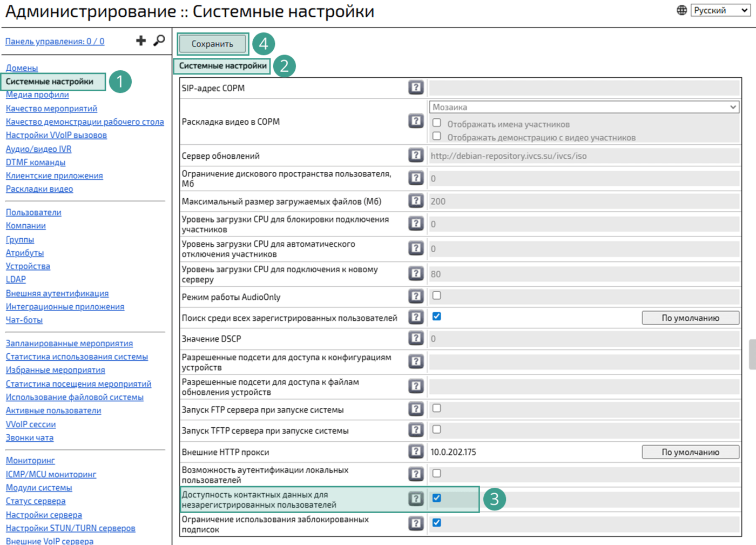This screenshot has height=545, width=756.
Task: Select Системные настройки tab header
Action: coord(222,66)
